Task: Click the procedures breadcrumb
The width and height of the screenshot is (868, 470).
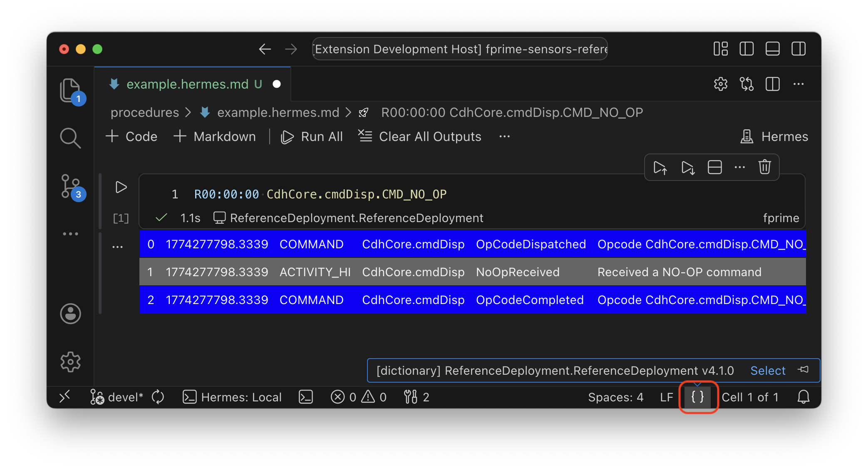Action: pos(144,112)
